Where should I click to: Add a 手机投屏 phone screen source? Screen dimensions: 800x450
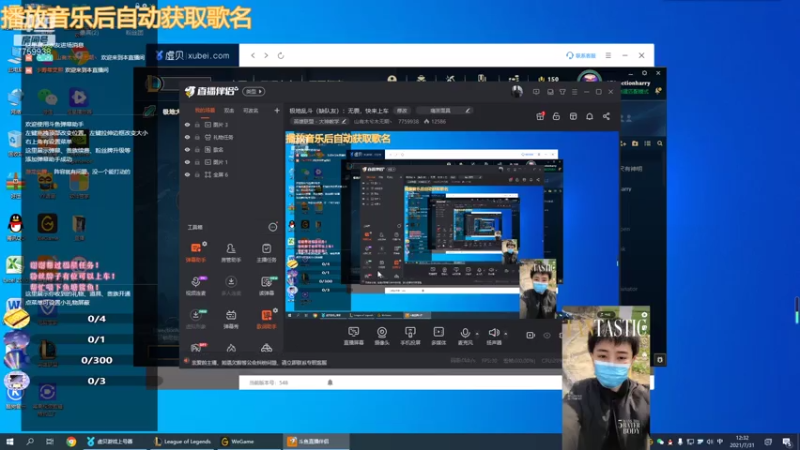tap(410, 336)
